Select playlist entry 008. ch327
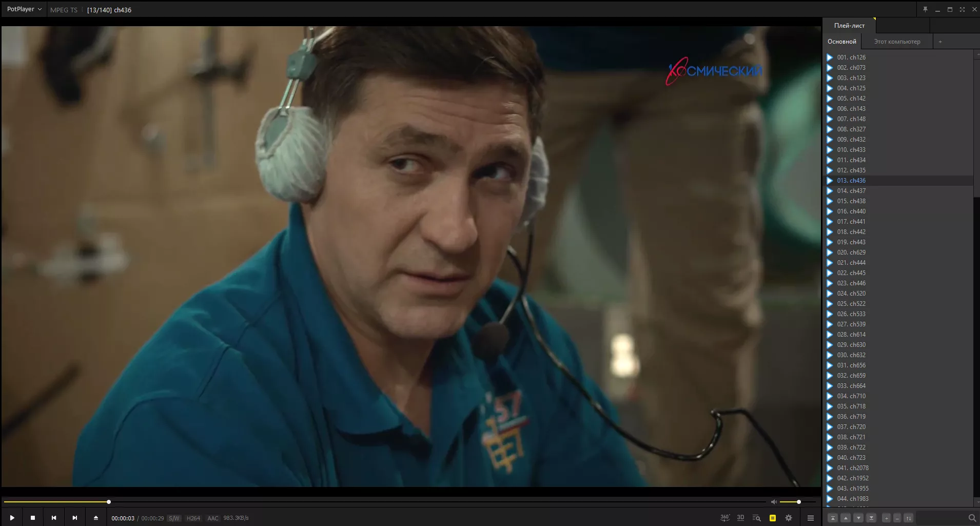Screen dimensions: 980x526 [x=898, y=129]
